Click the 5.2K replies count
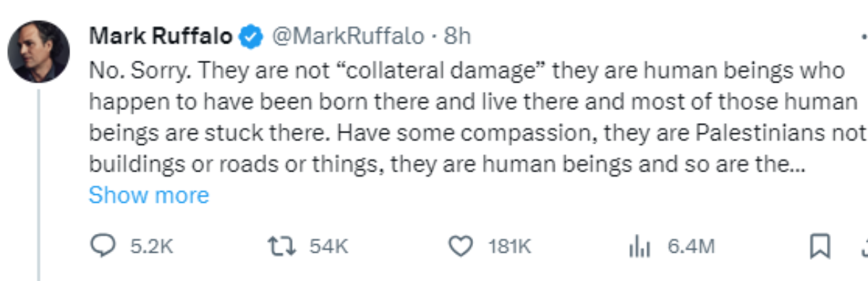Image resolution: width=868 pixels, height=281 pixels. click(x=151, y=247)
